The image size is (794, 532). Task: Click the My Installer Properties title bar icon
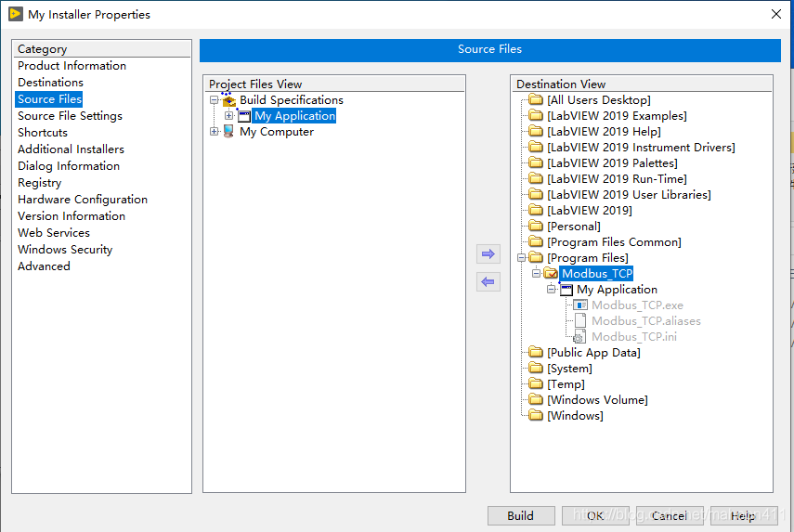[16, 14]
